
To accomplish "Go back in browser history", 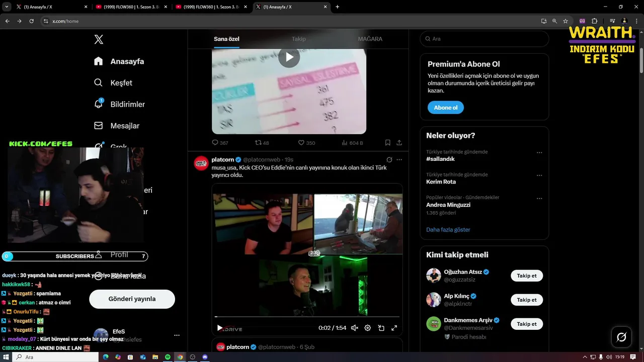I will coord(7,21).
